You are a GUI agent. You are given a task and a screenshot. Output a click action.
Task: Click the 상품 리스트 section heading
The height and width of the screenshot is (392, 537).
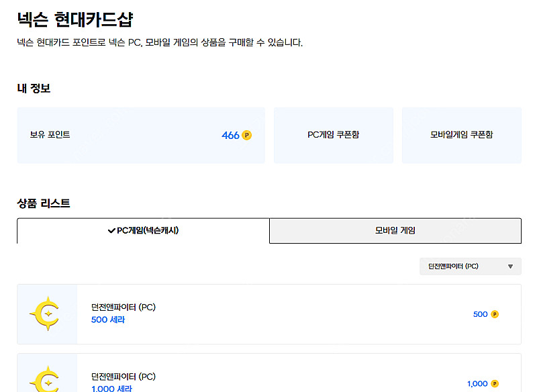44,203
